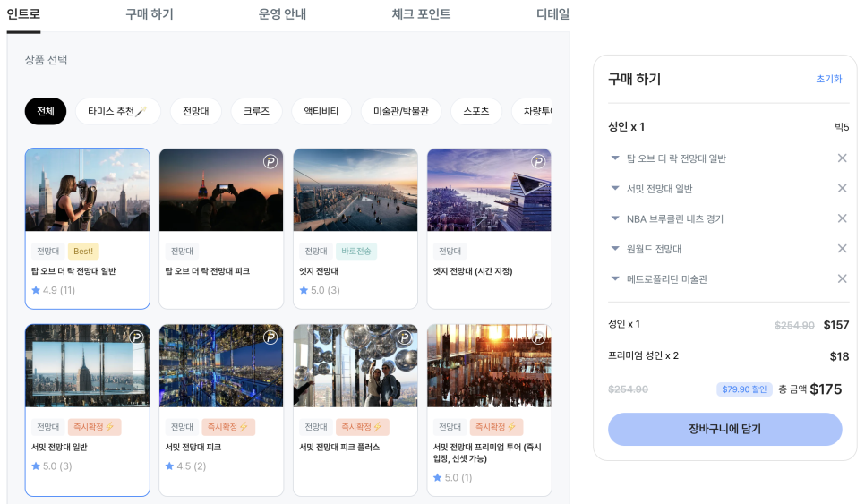Filter by partially visible 차량투어 chip
This screenshot has height=504, width=865.
[x=533, y=111]
